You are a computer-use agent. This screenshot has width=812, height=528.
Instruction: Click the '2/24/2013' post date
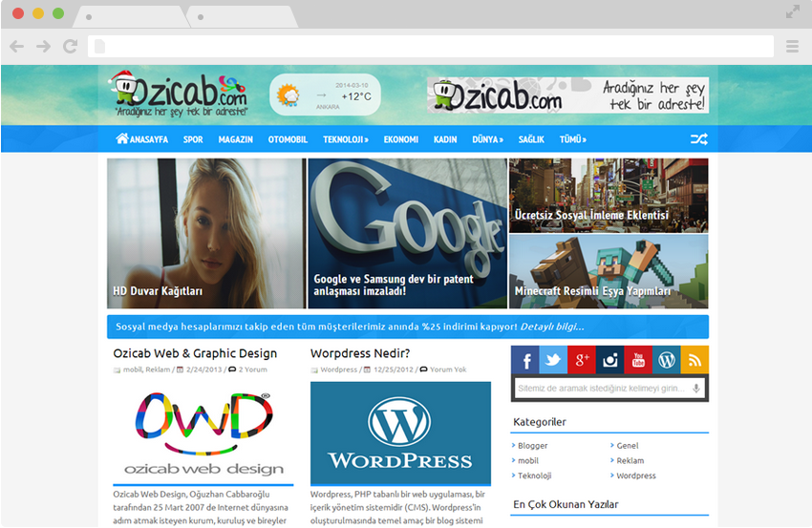coord(204,370)
